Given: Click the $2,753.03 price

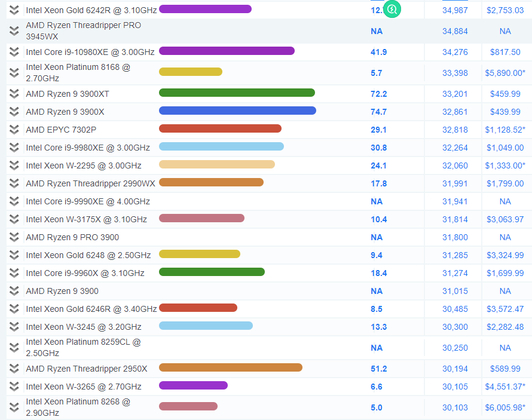Looking at the screenshot, I should pyautogui.click(x=505, y=11).
